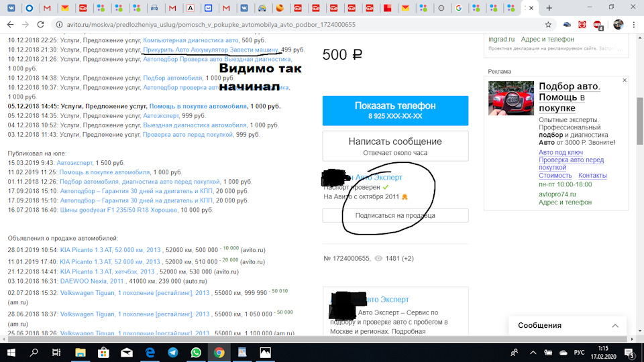This screenshot has width=644, height=362.
Task: Open the 'Стоимость' ad link
Action: [x=555, y=175]
